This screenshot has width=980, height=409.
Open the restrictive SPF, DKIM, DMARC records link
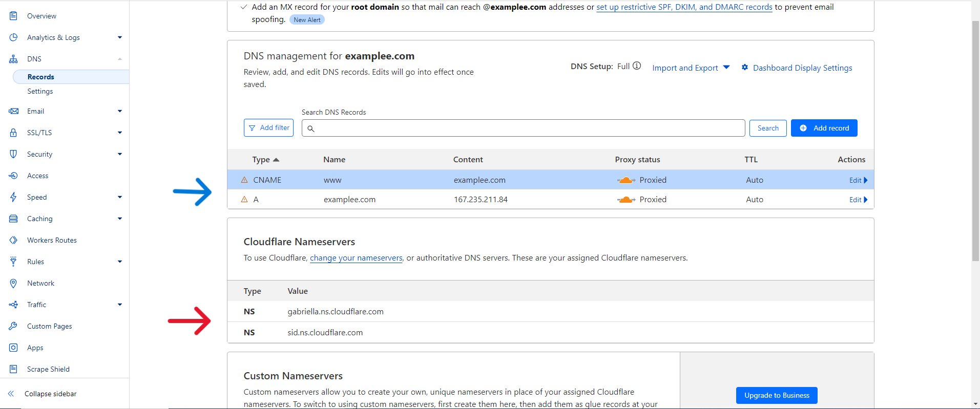pyautogui.click(x=684, y=7)
